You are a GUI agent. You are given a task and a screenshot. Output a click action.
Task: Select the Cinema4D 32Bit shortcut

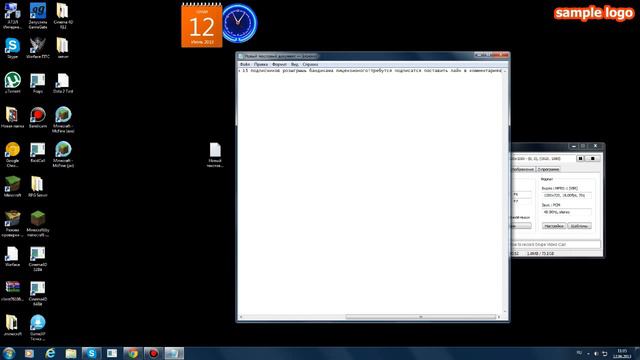pos(38,259)
